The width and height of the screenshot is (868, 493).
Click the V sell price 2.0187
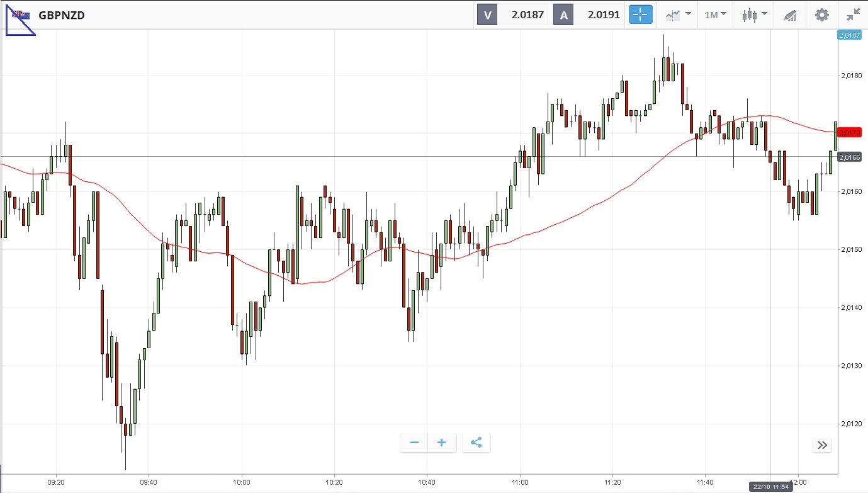[527, 15]
